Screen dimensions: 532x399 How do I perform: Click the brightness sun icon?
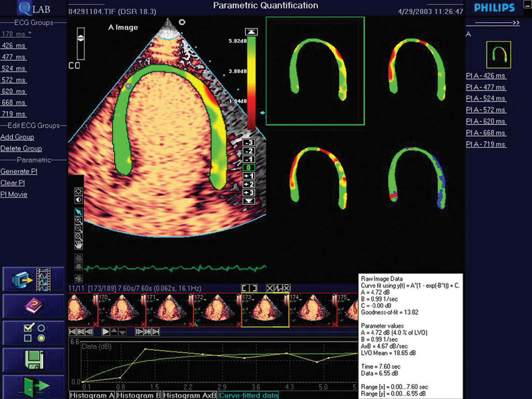click(x=79, y=191)
